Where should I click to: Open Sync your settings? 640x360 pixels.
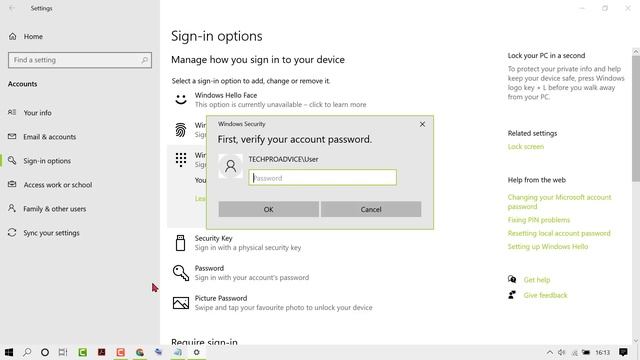pos(51,233)
